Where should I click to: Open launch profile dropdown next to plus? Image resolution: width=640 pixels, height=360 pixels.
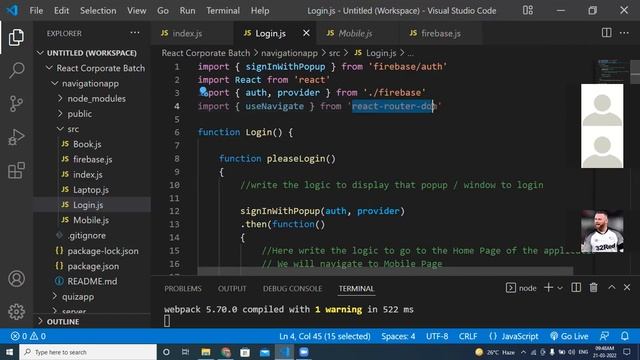pyautogui.click(x=560, y=288)
